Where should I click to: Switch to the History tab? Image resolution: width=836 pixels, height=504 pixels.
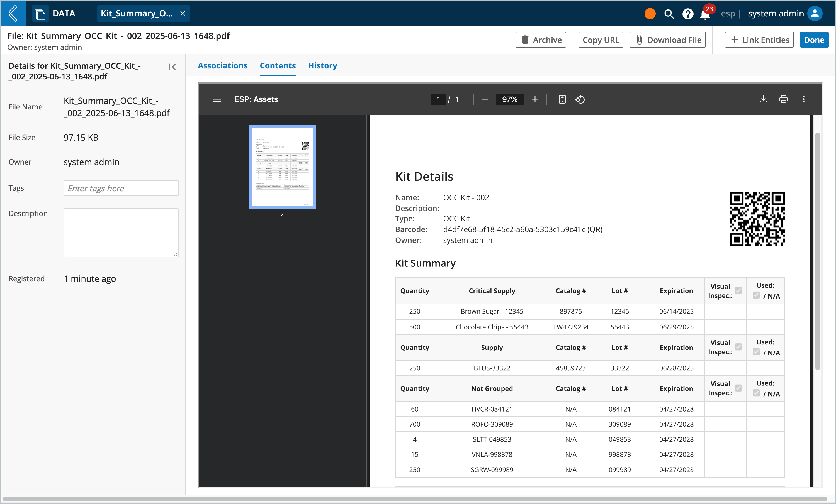(323, 65)
